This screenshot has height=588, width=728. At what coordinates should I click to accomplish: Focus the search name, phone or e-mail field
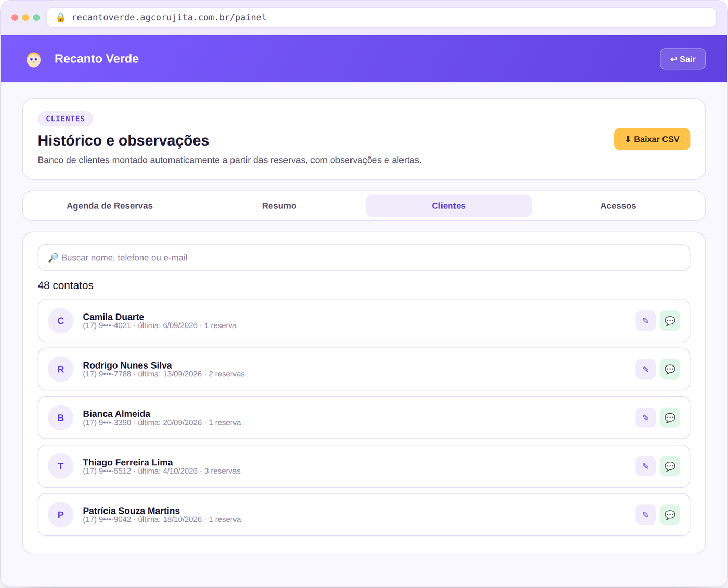pos(363,258)
